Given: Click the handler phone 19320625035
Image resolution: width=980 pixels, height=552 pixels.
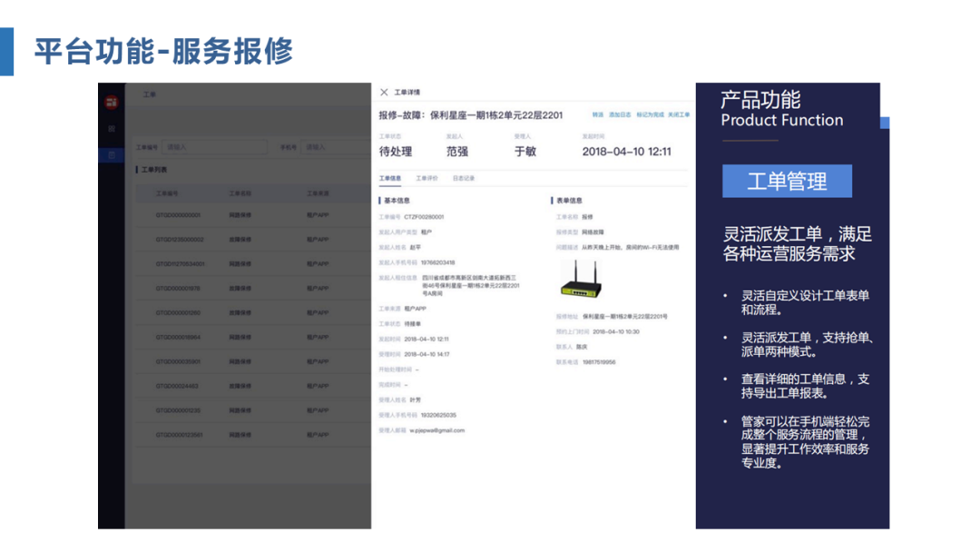Looking at the screenshot, I should pyautogui.click(x=438, y=415).
